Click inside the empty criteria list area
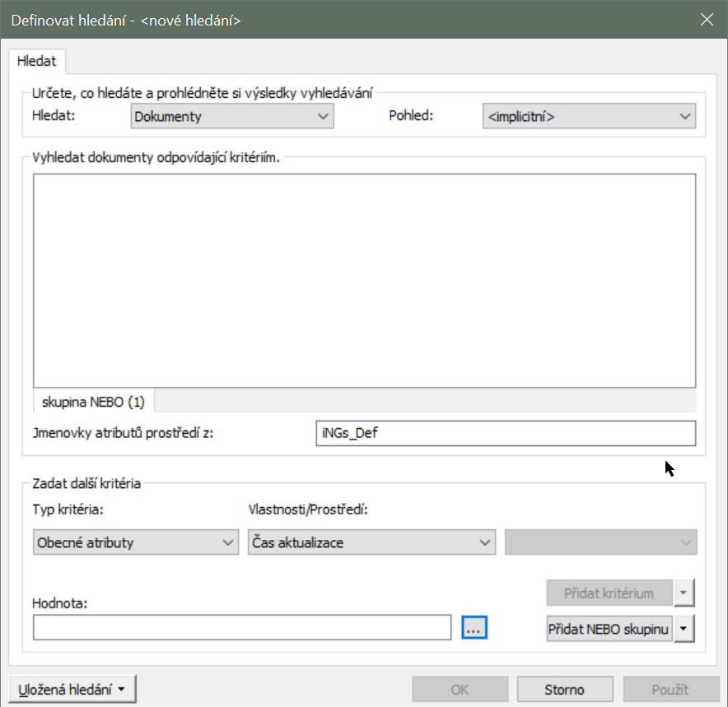Screen dimensions: 728x707 (x=364, y=280)
